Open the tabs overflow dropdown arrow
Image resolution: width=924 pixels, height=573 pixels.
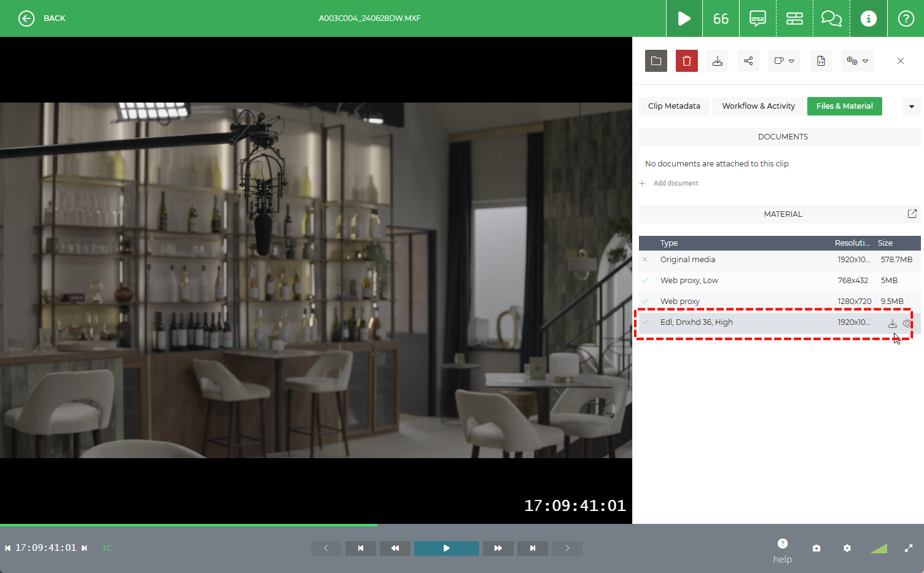(x=911, y=106)
